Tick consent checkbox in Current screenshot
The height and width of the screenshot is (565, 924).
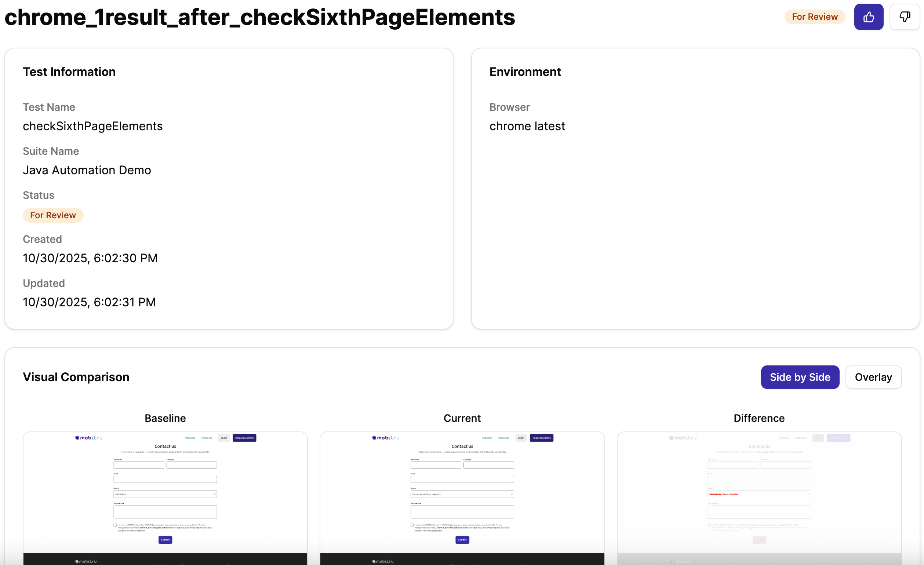click(412, 525)
